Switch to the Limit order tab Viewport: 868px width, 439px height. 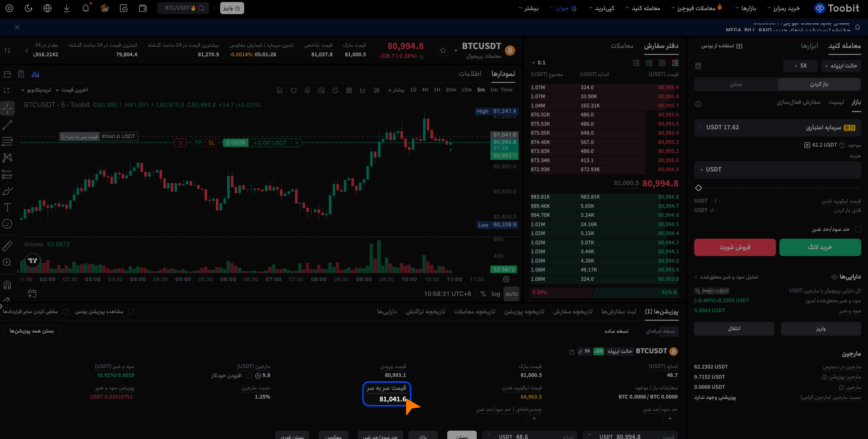pyautogui.click(x=836, y=102)
